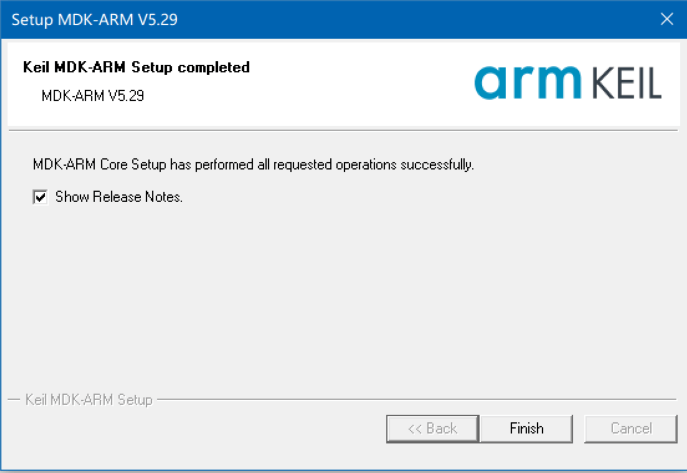Click the setup success message text

click(x=253, y=164)
